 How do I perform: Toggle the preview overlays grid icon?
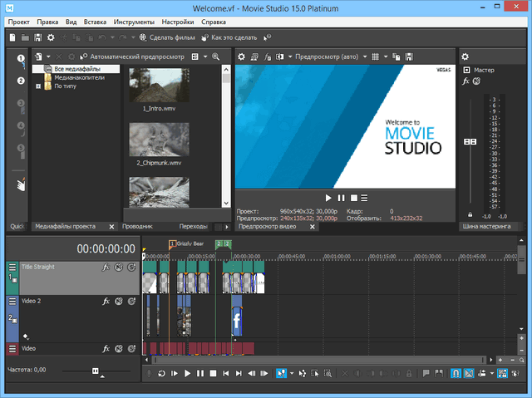click(375, 57)
